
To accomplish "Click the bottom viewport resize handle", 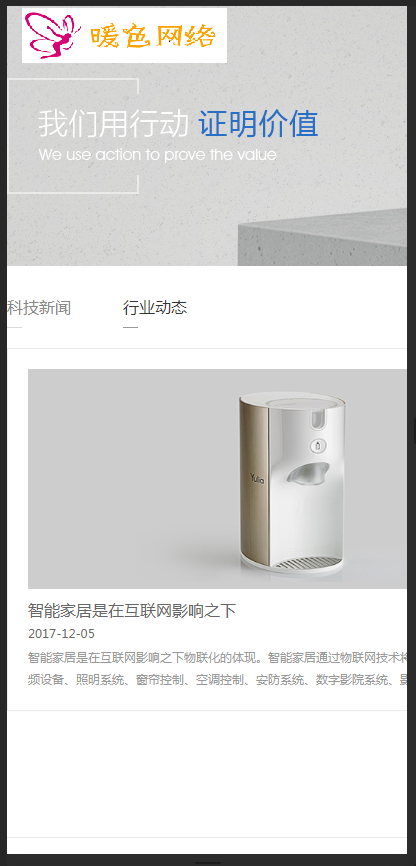I will tap(208, 862).
